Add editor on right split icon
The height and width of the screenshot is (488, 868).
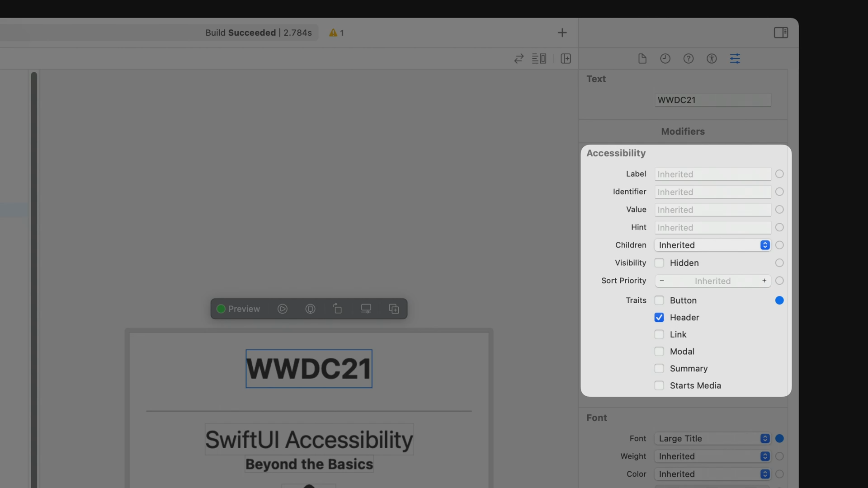pos(566,59)
